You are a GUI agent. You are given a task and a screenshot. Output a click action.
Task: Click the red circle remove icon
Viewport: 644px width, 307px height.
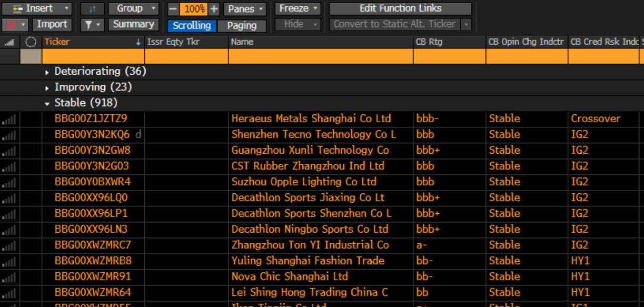pyautogui.click(x=12, y=25)
